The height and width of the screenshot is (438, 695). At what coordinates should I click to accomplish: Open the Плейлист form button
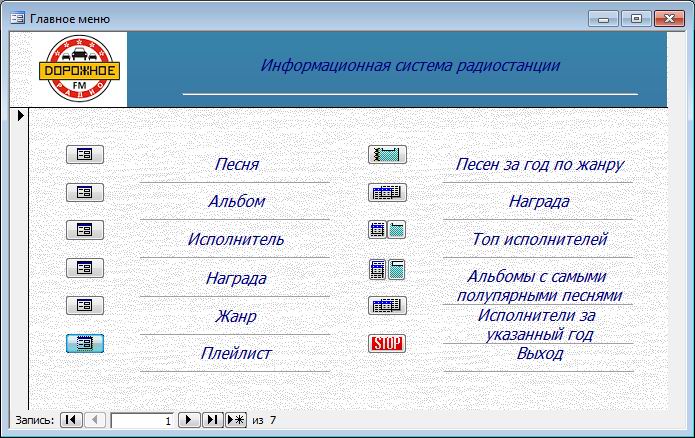(85, 343)
